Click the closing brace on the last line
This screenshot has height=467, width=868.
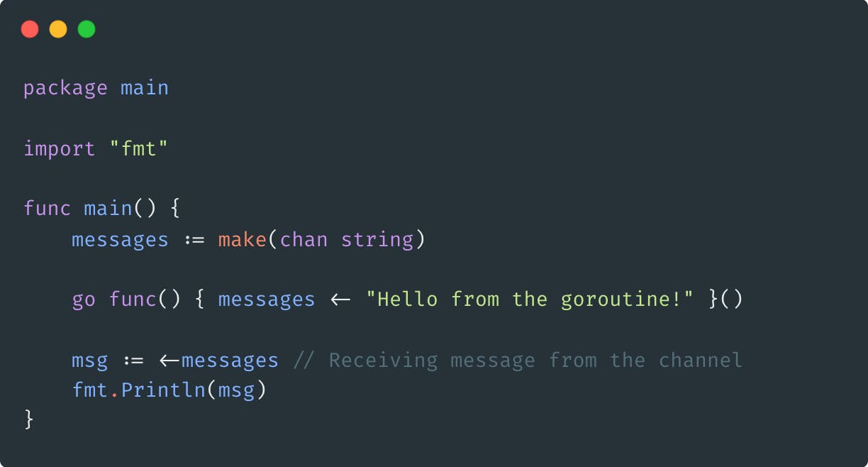pos(29,419)
